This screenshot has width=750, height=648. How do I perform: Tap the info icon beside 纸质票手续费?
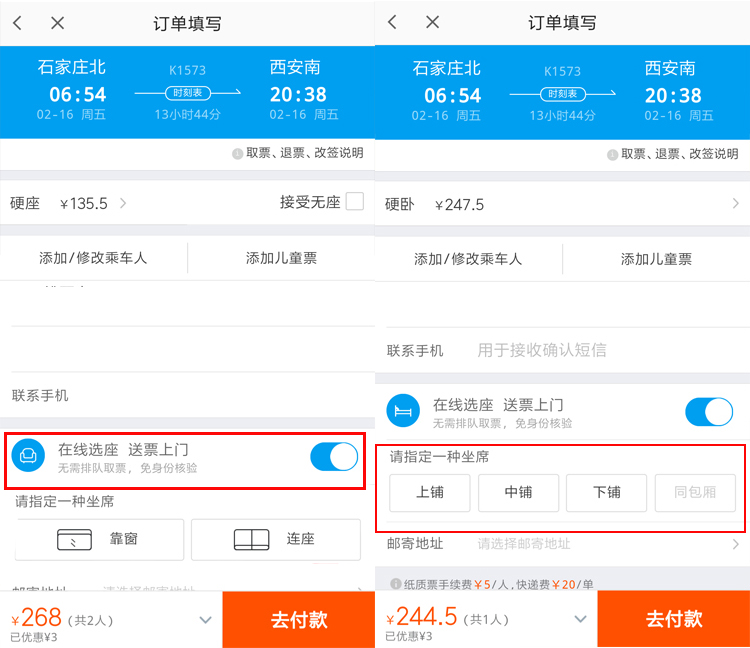pos(394,584)
